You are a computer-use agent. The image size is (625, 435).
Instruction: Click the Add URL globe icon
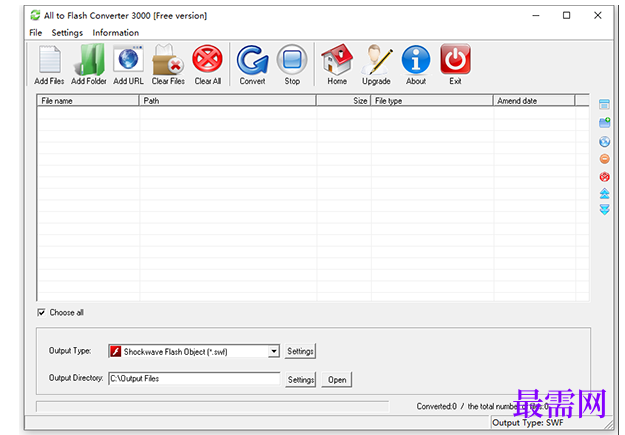128,59
